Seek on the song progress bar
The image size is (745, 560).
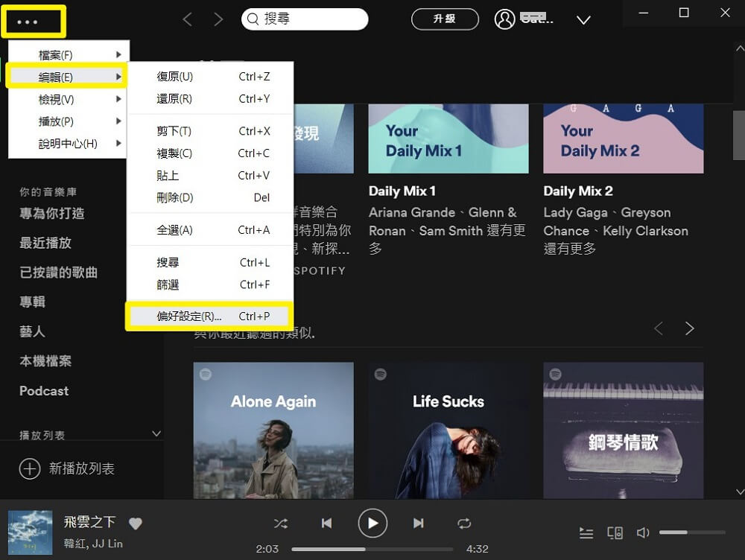[372, 549]
